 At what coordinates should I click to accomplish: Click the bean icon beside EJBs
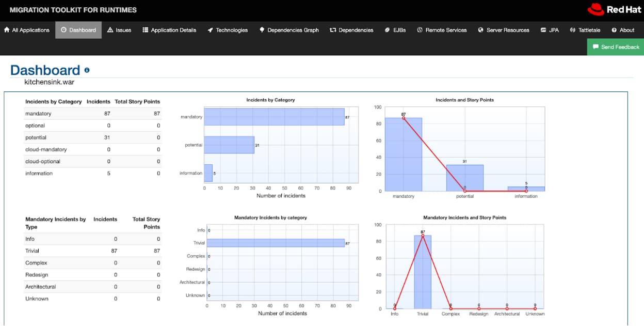tap(388, 30)
